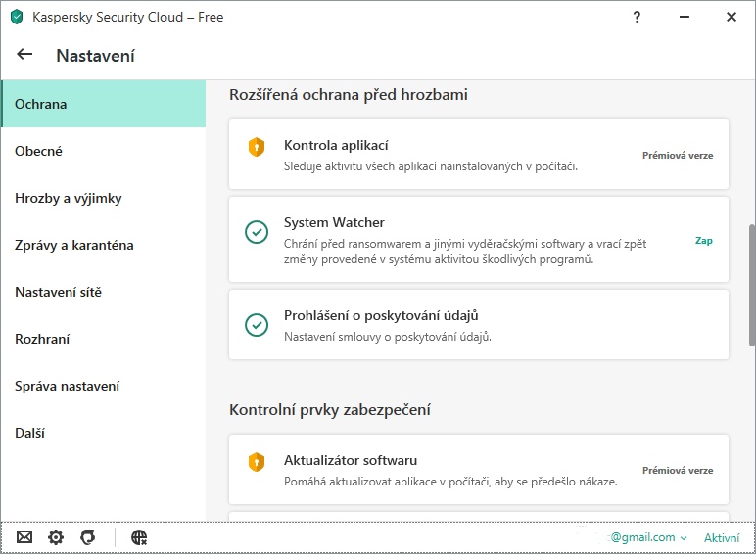Click the settings gear icon in bottom bar

tap(56, 537)
